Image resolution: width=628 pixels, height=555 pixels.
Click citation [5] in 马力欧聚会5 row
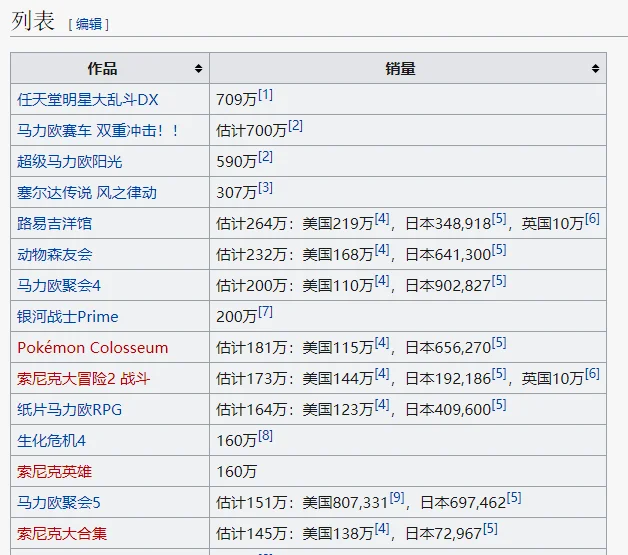514,498
